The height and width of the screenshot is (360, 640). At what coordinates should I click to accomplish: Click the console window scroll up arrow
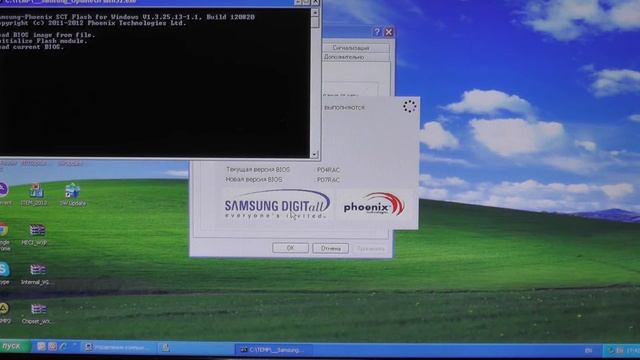(x=315, y=13)
